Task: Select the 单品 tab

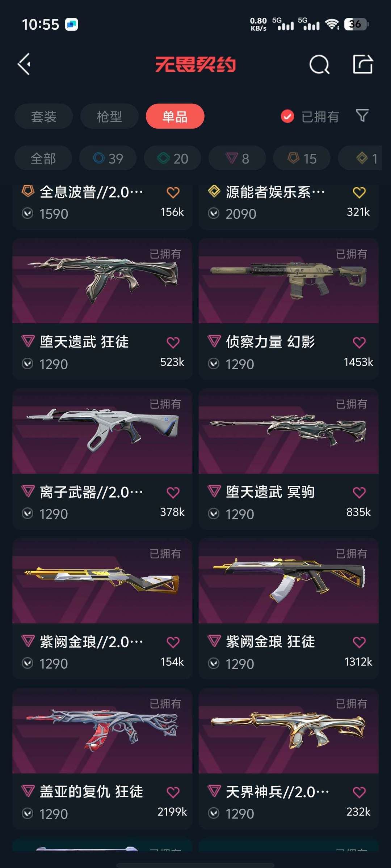Action: (x=175, y=116)
